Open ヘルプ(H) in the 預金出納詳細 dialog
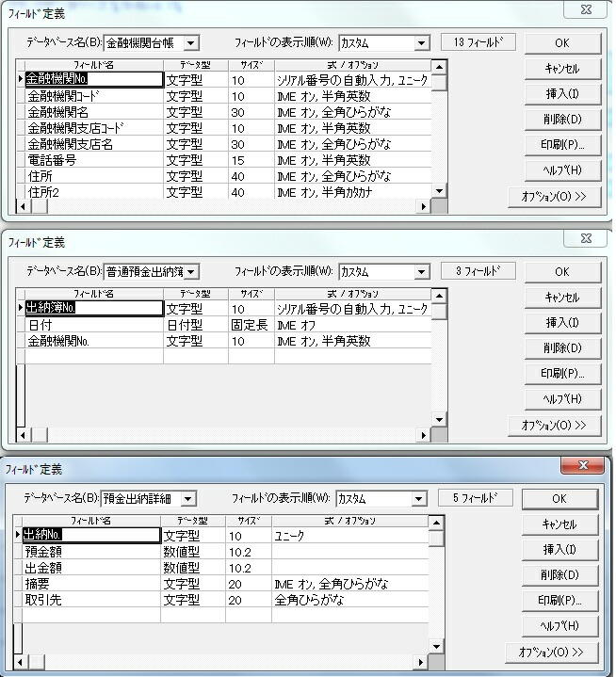This screenshot has width=616, height=677. coord(559,626)
